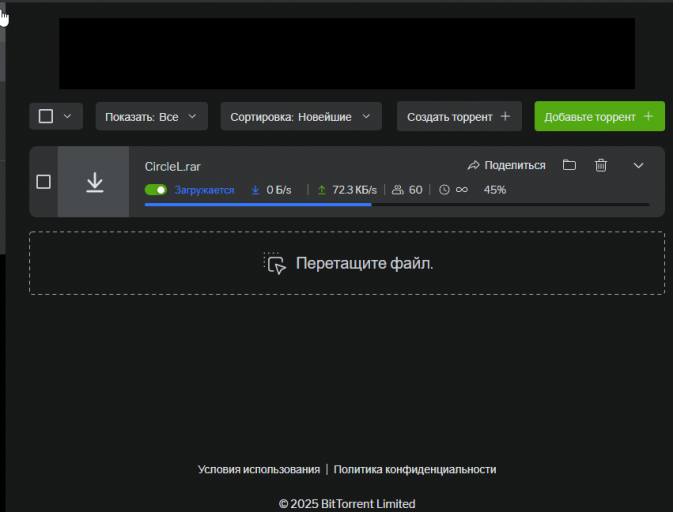Open the Показать: Все filter dropdown
The width and height of the screenshot is (673, 512).
click(152, 116)
